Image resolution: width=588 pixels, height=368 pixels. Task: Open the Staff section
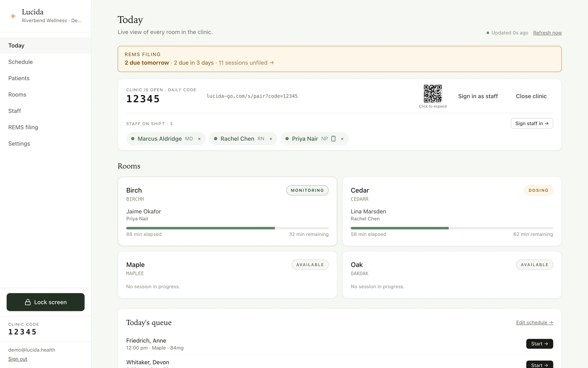(x=46, y=111)
